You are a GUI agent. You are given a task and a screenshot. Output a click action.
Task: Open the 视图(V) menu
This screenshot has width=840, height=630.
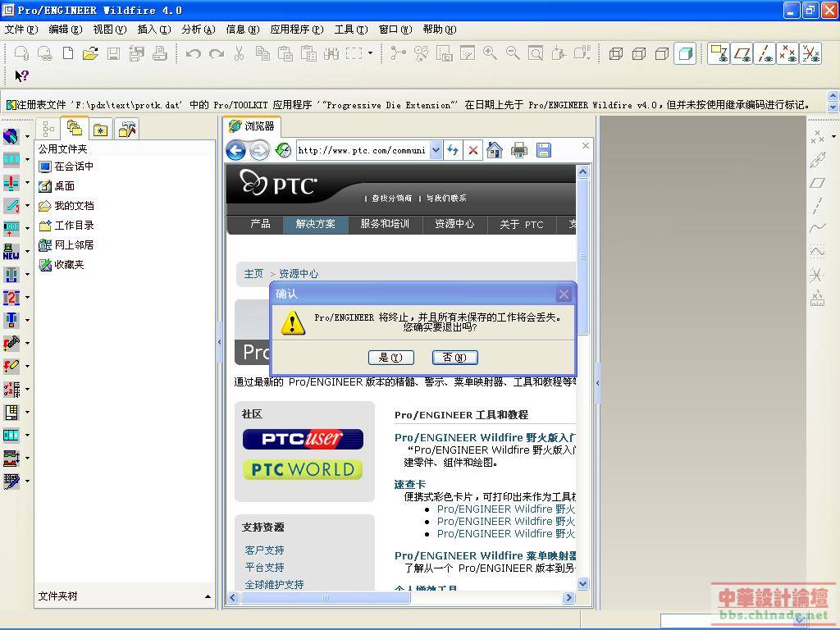(110, 30)
